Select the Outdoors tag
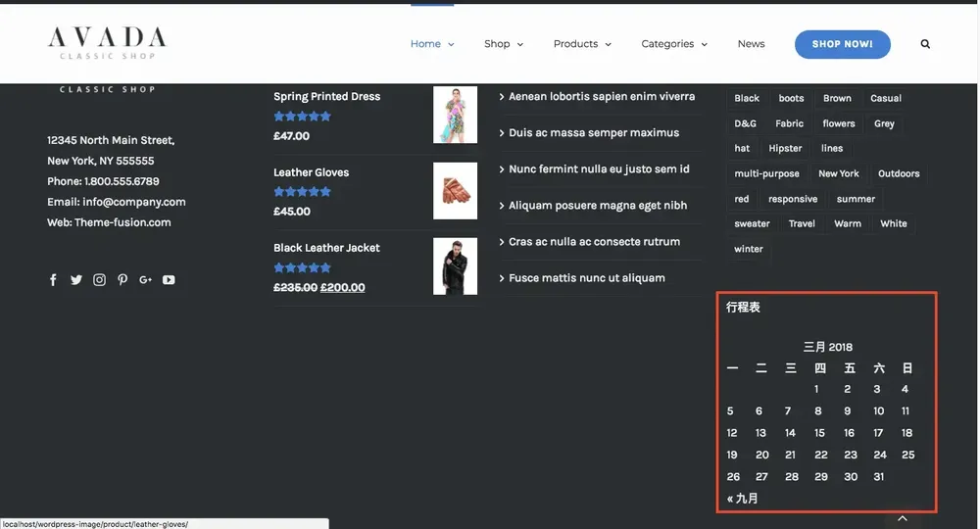Image resolution: width=980 pixels, height=529 pixels. coord(899,173)
